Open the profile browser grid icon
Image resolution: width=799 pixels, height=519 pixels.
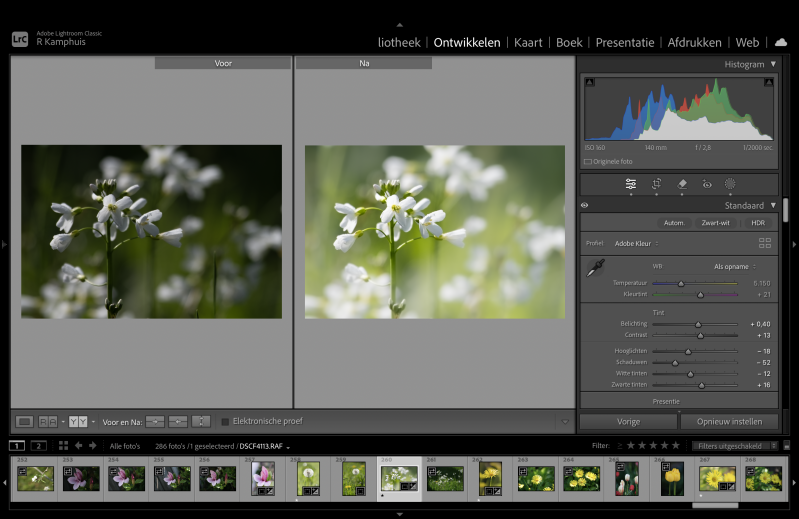765,243
